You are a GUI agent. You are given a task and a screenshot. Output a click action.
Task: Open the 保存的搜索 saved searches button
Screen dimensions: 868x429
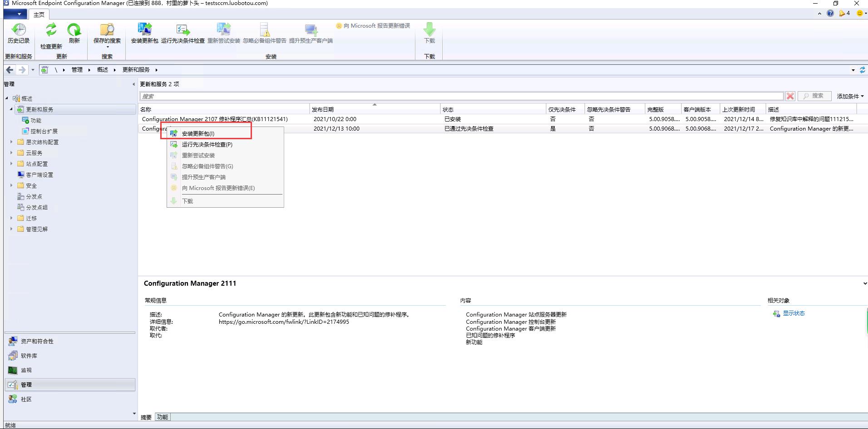pyautogui.click(x=107, y=35)
